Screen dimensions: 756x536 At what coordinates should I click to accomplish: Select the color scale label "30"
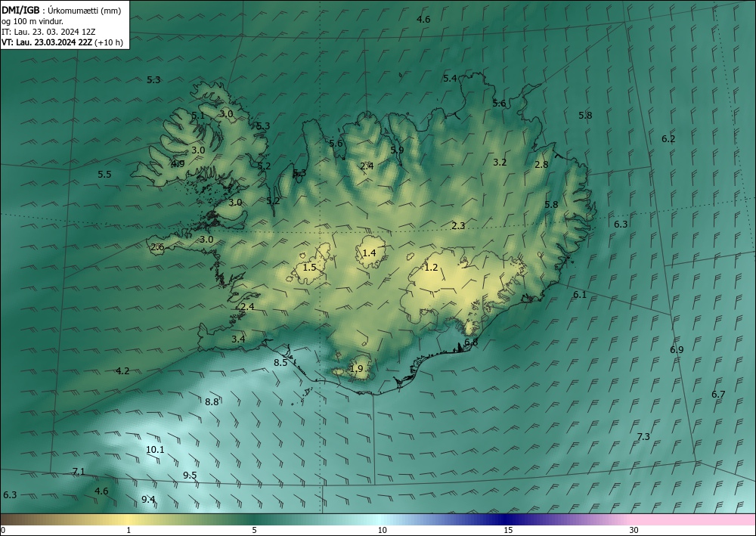[634, 530]
